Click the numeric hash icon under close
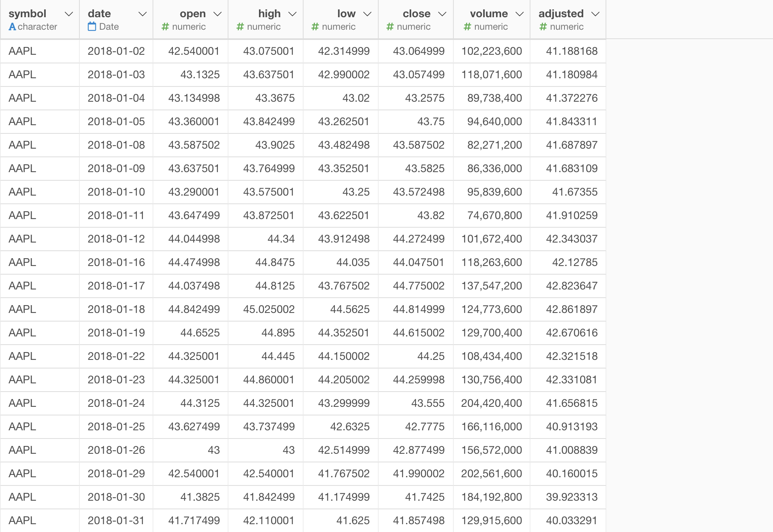773x532 pixels. point(390,27)
